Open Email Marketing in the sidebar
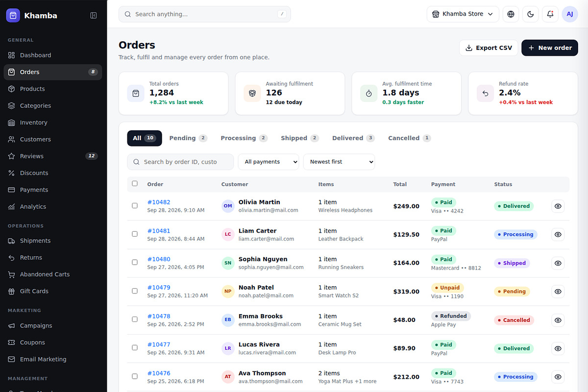This screenshot has width=588, height=392. point(53,359)
